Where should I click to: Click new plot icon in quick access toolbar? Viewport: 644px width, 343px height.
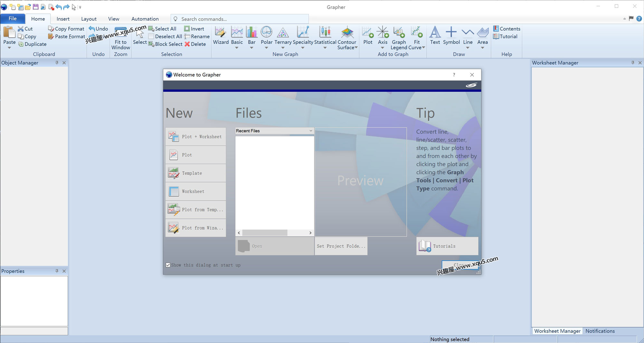pyautogui.click(x=12, y=7)
